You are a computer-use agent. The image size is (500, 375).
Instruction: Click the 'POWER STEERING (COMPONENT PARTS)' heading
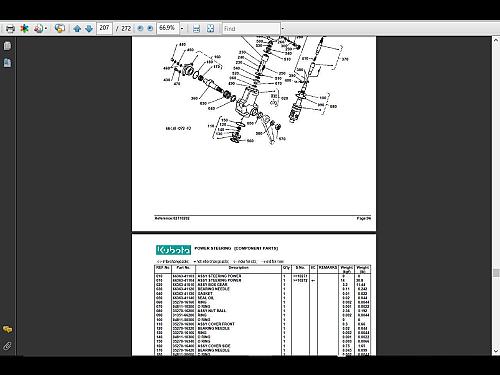pos(236,248)
